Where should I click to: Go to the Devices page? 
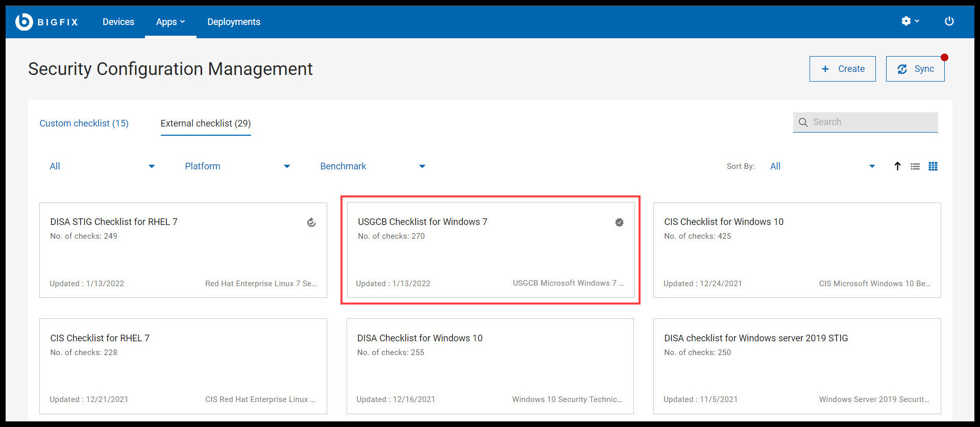[x=118, y=22]
